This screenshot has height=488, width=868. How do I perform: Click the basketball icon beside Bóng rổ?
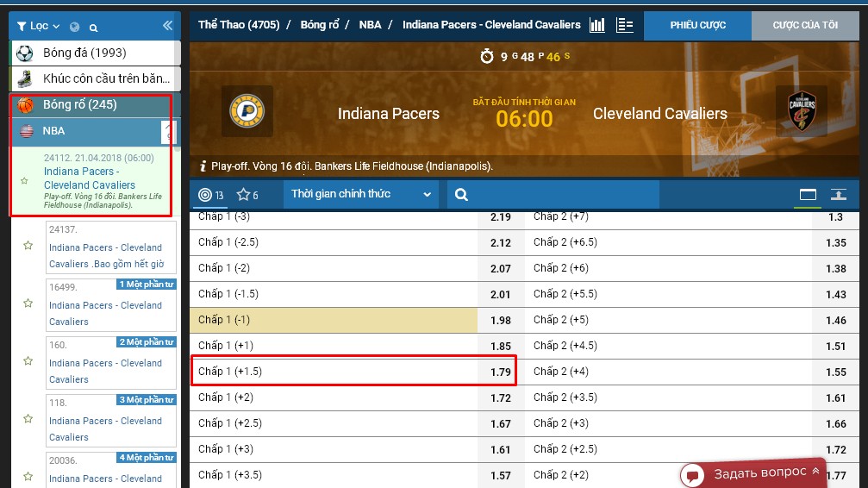click(x=26, y=104)
